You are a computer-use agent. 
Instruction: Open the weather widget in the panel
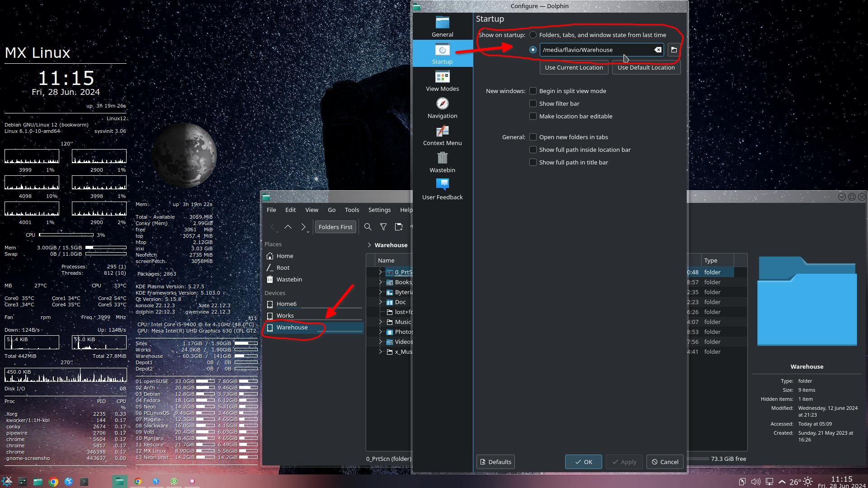tap(801, 482)
